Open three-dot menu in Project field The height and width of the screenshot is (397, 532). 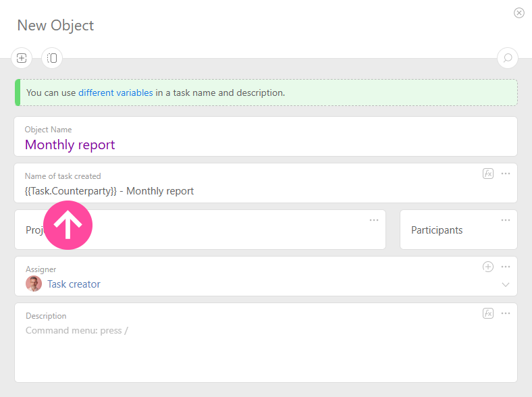click(374, 220)
